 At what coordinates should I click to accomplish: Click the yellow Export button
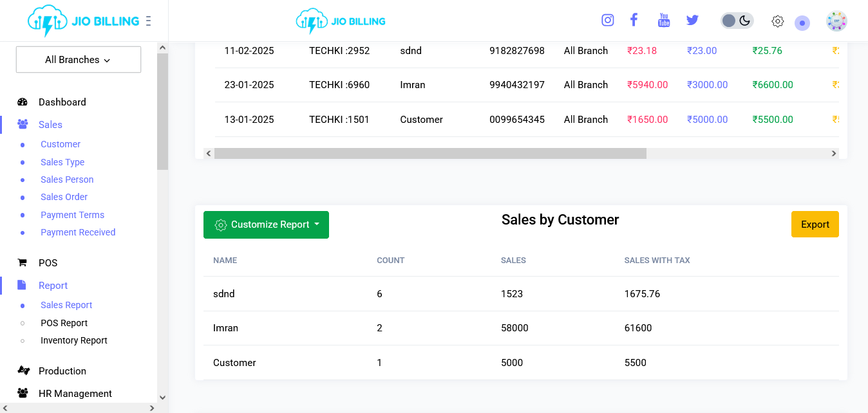[x=815, y=225]
